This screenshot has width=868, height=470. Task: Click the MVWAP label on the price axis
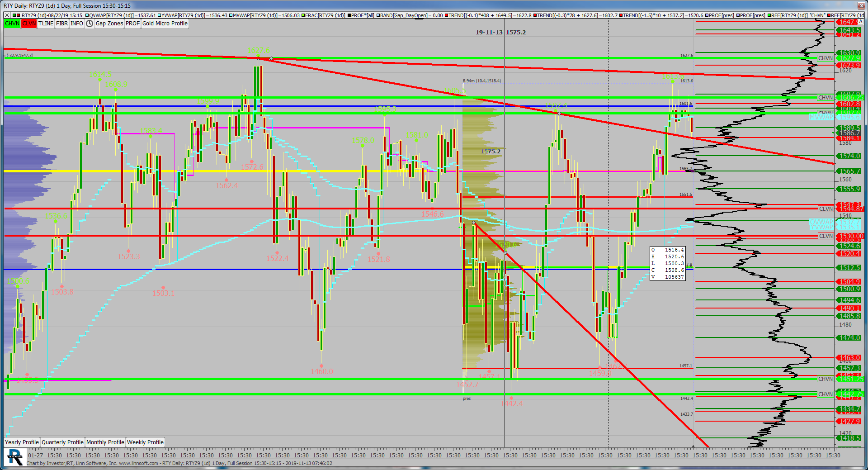(x=821, y=117)
